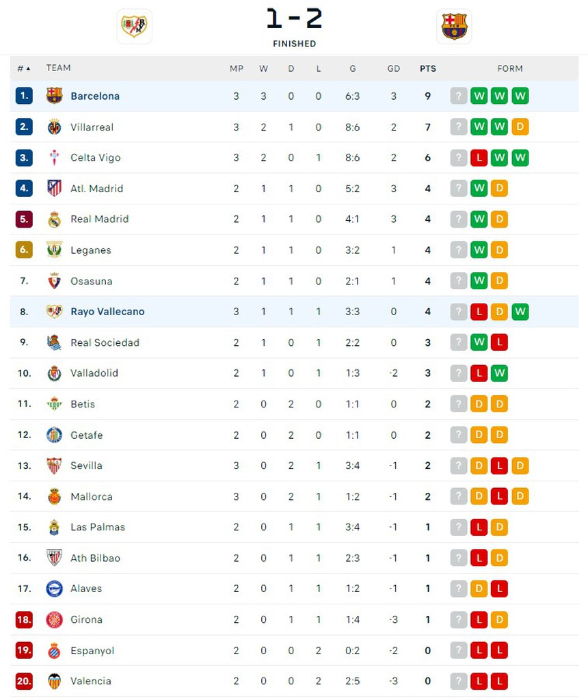Open the Atl. Madrid team link
The width and height of the screenshot is (588, 700).
tap(96, 189)
